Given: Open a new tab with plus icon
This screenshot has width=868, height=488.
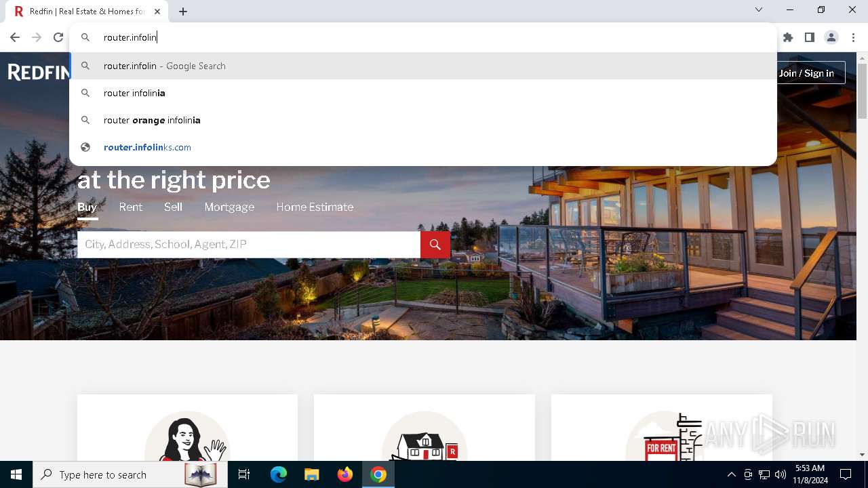Looking at the screenshot, I should tap(183, 12).
